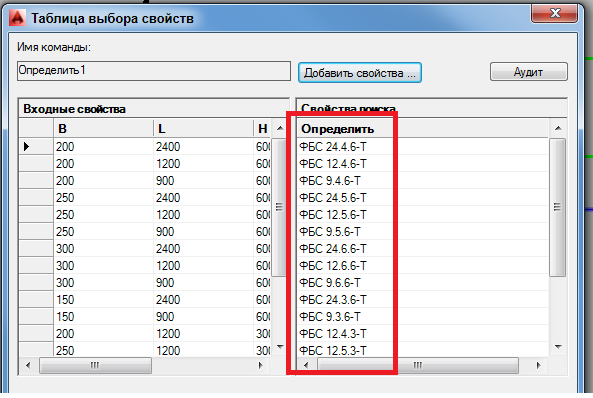This screenshot has height=398, width=593.
Task: Click the Добавить свойства button
Action: [x=360, y=73]
